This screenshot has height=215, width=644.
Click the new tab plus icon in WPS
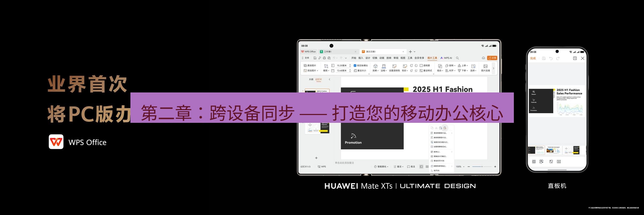410,52
